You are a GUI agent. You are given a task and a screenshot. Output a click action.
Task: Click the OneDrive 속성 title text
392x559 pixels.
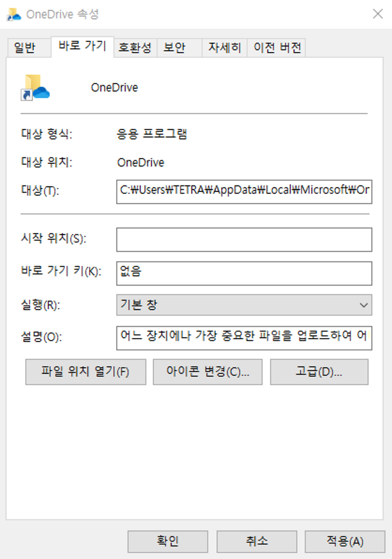(x=62, y=14)
